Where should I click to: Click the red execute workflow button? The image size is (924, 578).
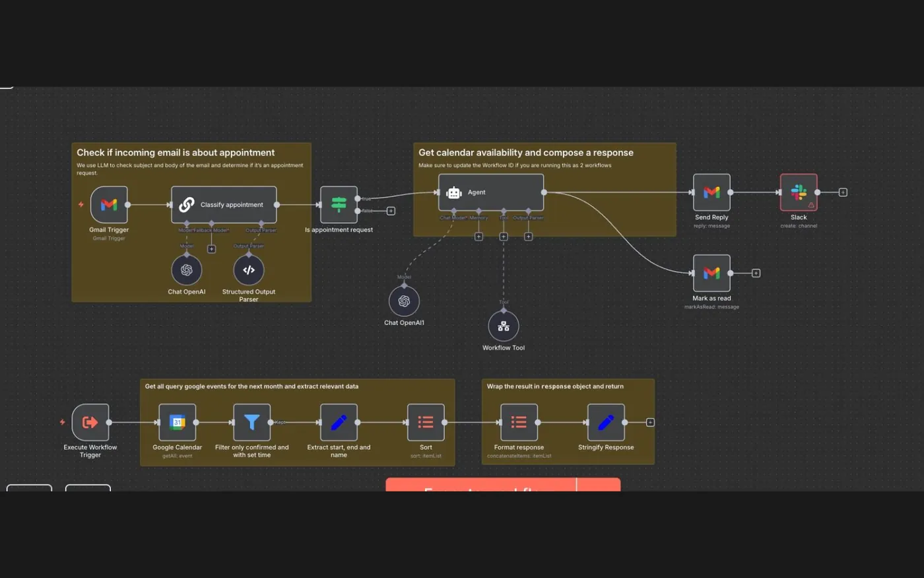click(x=503, y=485)
